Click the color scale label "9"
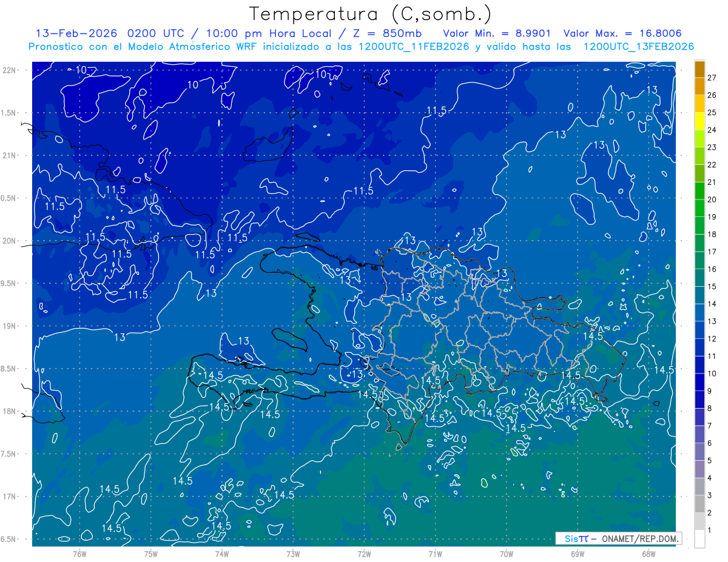Image resolution: width=728 pixels, height=562 pixels. pyautogui.click(x=710, y=391)
